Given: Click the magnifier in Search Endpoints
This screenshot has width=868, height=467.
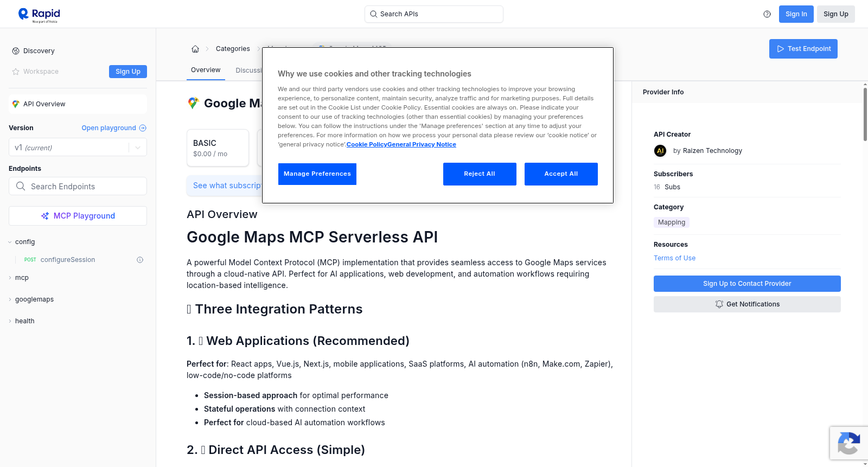Looking at the screenshot, I should (21, 186).
